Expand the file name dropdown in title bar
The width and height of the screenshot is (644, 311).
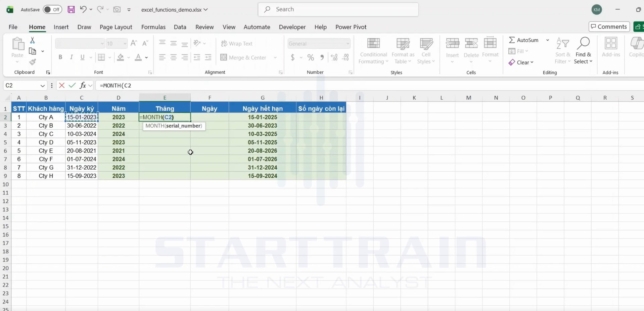[206, 9]
